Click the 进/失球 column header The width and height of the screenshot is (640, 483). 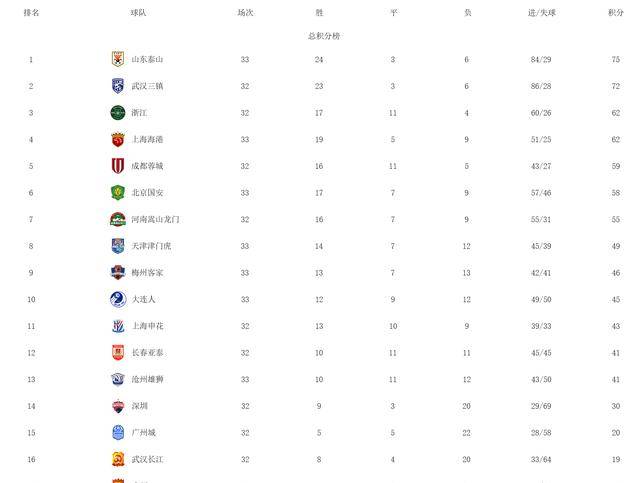pos(542,13)
